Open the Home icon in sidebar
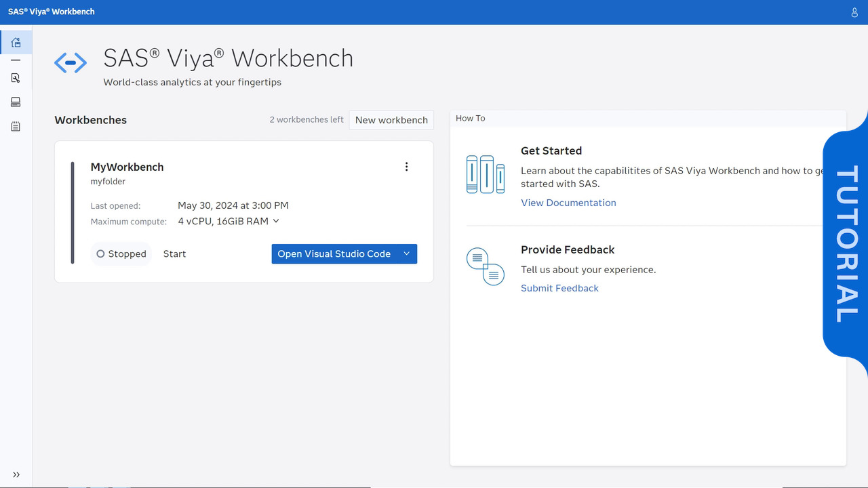Image resolution: width=868 pixels, height=488 pixels. coord(16,42)
